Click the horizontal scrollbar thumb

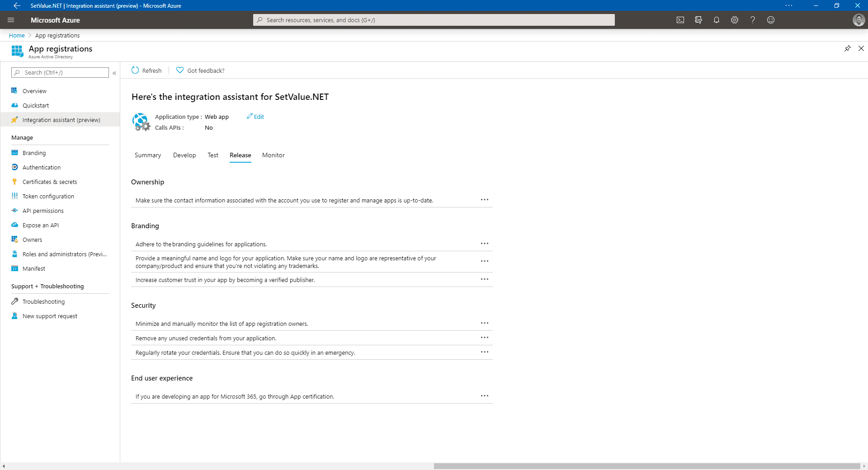647,466
